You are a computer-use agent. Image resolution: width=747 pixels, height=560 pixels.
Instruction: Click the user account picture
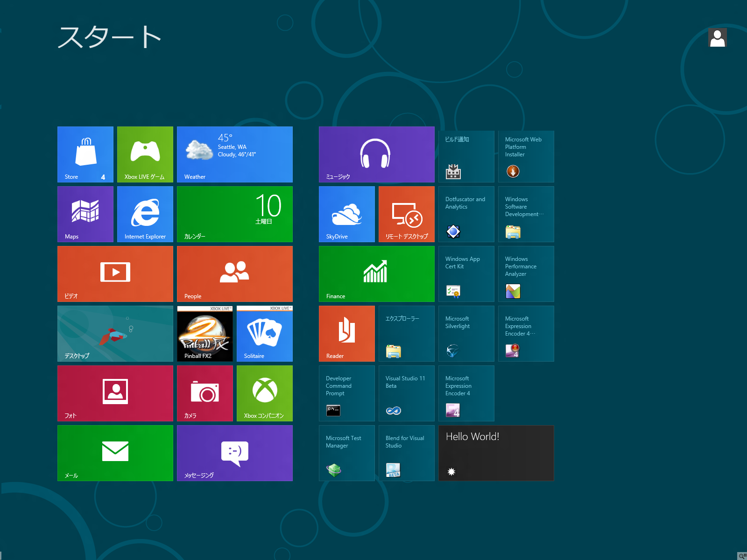(x=718, y=37)
